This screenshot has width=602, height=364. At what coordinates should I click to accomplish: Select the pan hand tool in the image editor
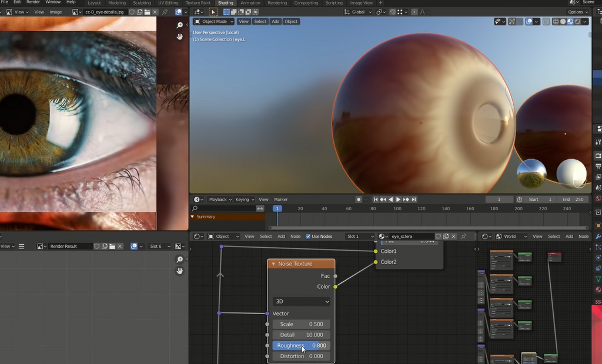pyautogui.click(x=180, y=36)
